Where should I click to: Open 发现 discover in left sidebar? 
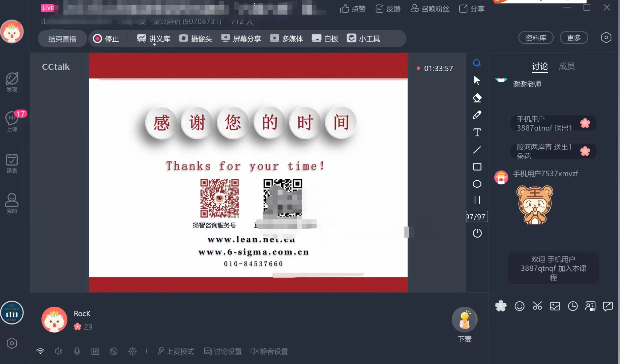coord(12,82)
